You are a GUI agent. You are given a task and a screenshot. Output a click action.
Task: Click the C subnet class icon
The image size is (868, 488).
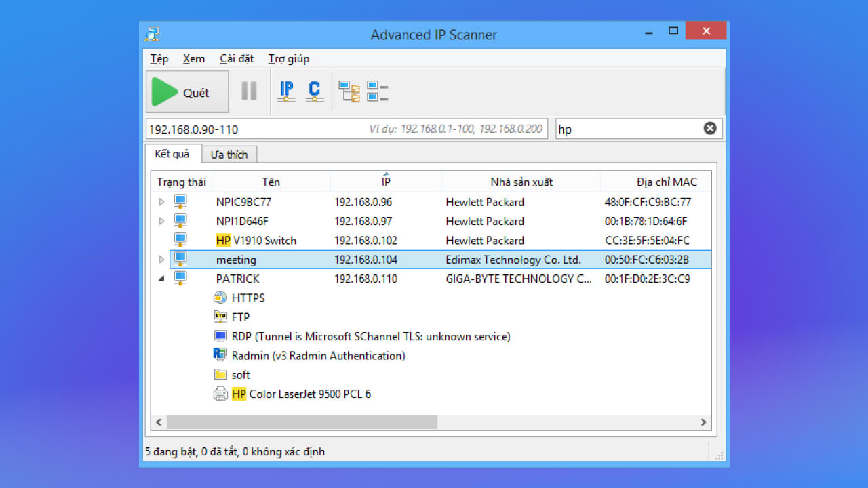pyautogui.click(x=314, y=91)
